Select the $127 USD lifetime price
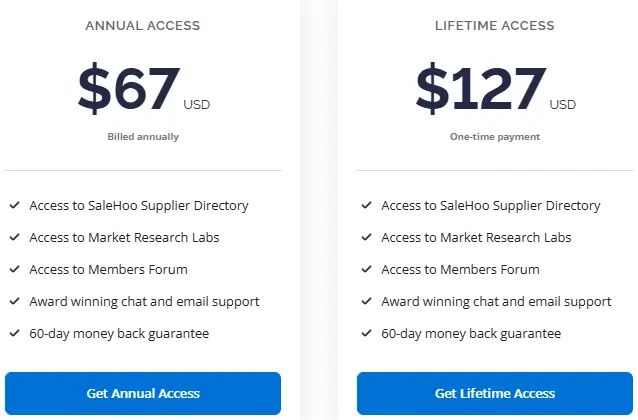638x420 pixels. 482,89
